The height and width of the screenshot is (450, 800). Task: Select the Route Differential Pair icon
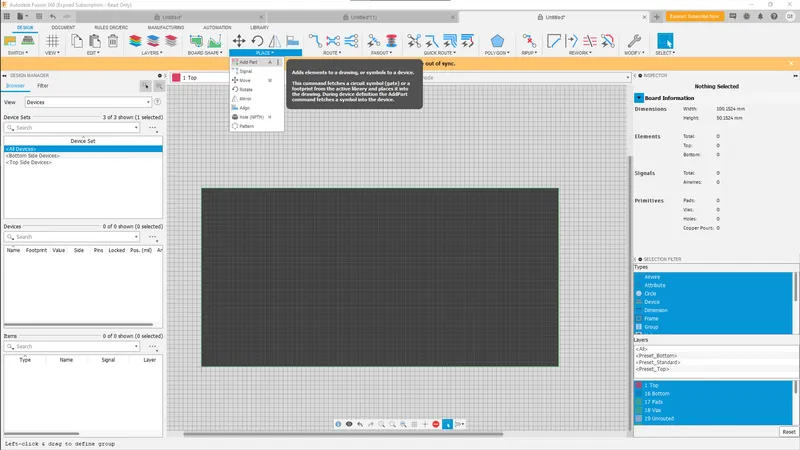click(333, 41)
